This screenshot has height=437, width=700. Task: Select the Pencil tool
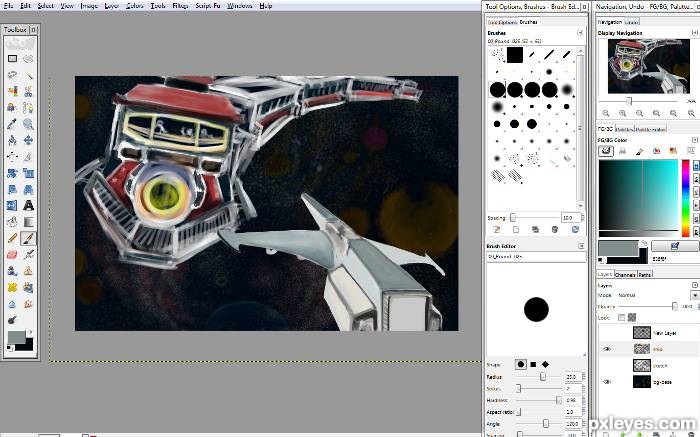point(12,238)
